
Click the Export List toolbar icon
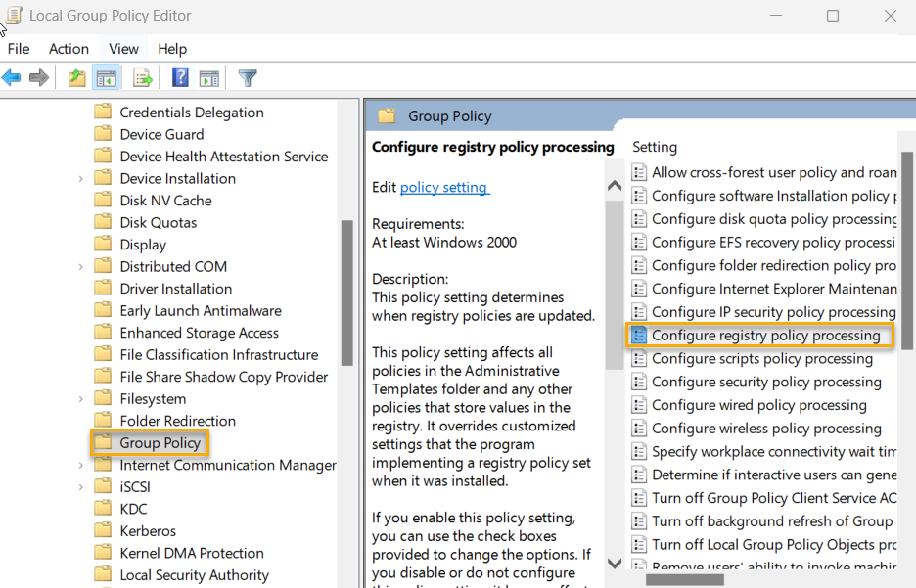tap(141, 77)
